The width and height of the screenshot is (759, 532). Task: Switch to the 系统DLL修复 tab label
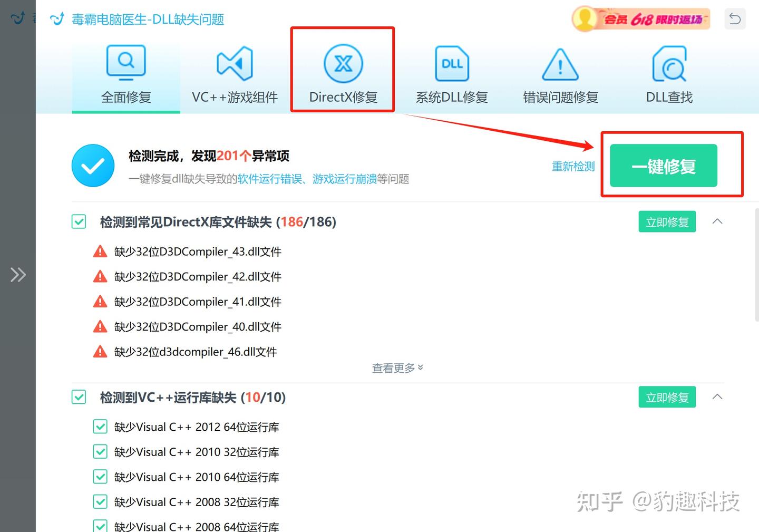point(452,98)
